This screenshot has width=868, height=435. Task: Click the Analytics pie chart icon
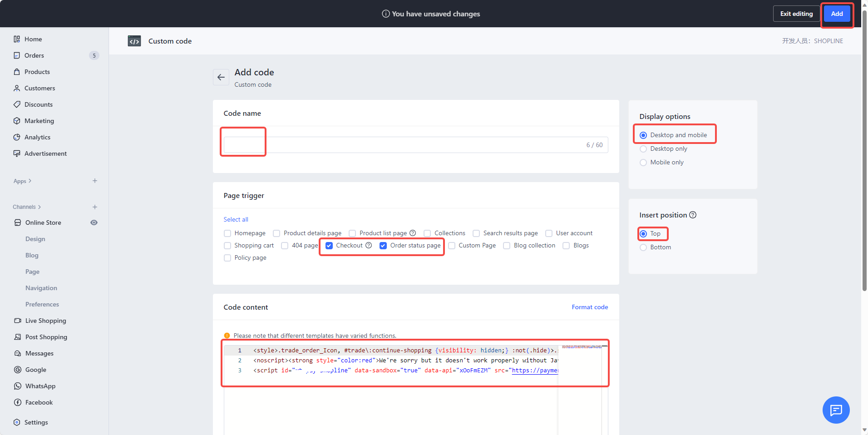point(17,137)
